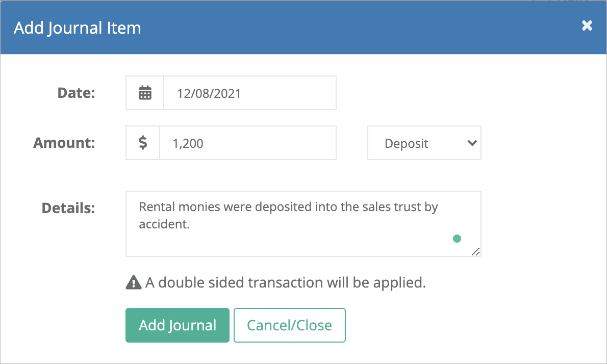Select the calendar glyph next to the date
The image size is (607, 364).
(144, 92)
